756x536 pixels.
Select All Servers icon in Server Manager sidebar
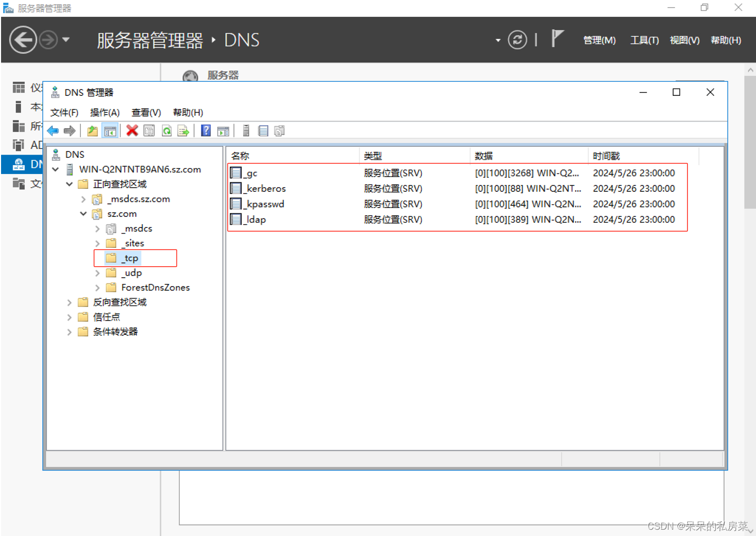click(x=19, y=126)
